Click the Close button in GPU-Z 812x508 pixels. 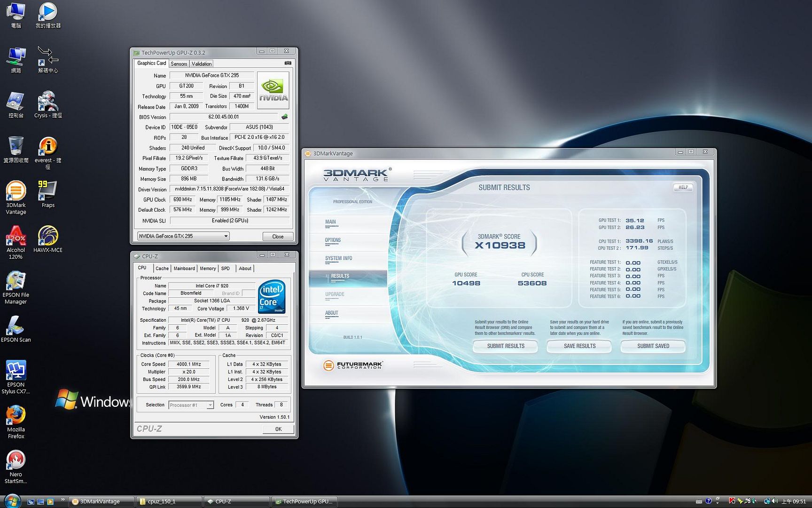click(278, 237)
